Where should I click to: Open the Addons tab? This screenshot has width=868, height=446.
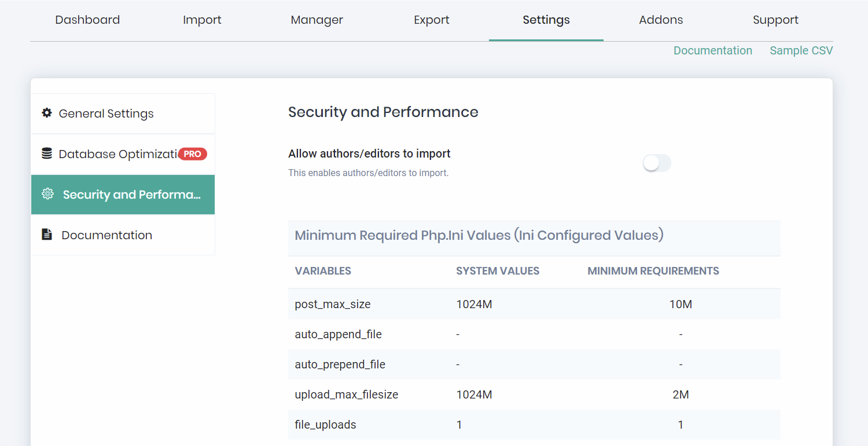[x=661, y=20]
